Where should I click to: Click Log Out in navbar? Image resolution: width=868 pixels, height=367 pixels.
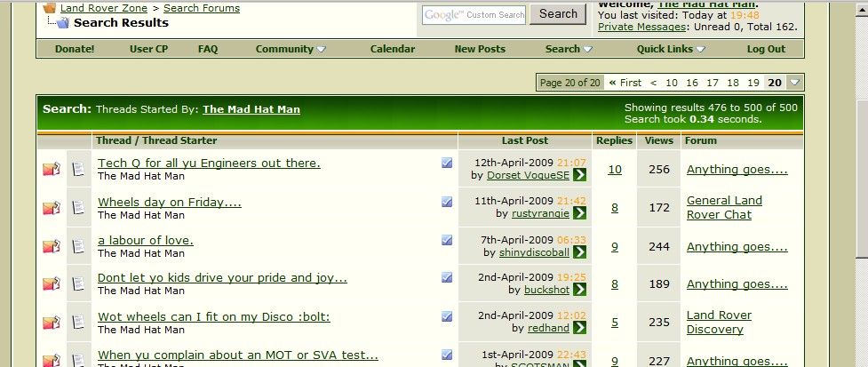coord(766,49)
